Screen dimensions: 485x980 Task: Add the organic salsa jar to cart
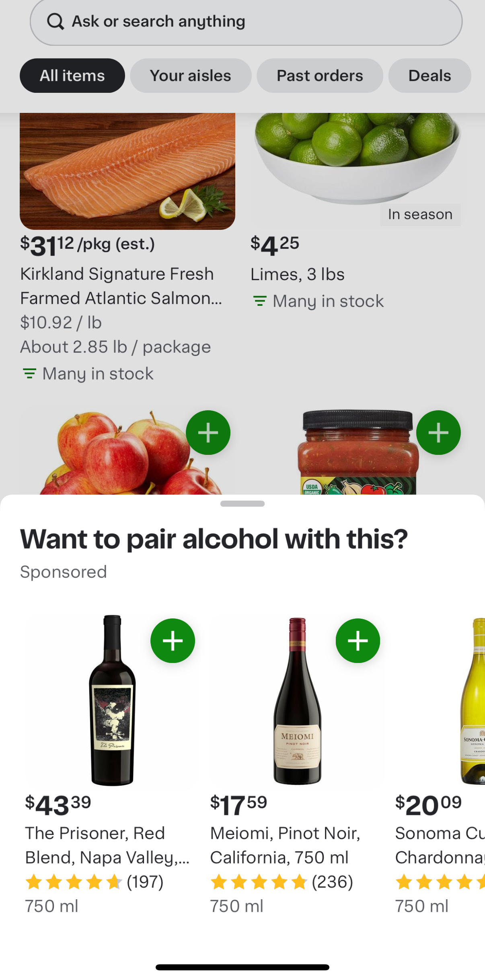(x=438, y=433)
